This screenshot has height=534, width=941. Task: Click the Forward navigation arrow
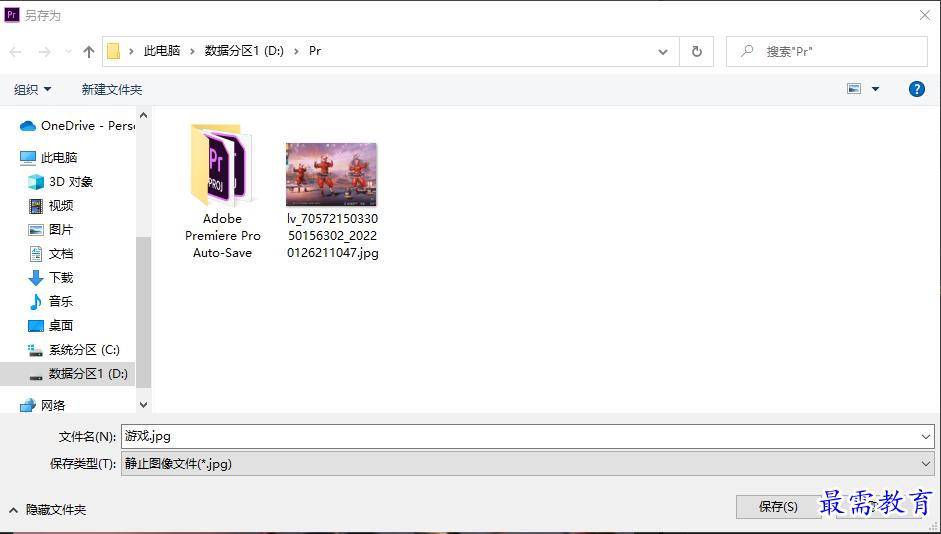[x=45, y=52]
